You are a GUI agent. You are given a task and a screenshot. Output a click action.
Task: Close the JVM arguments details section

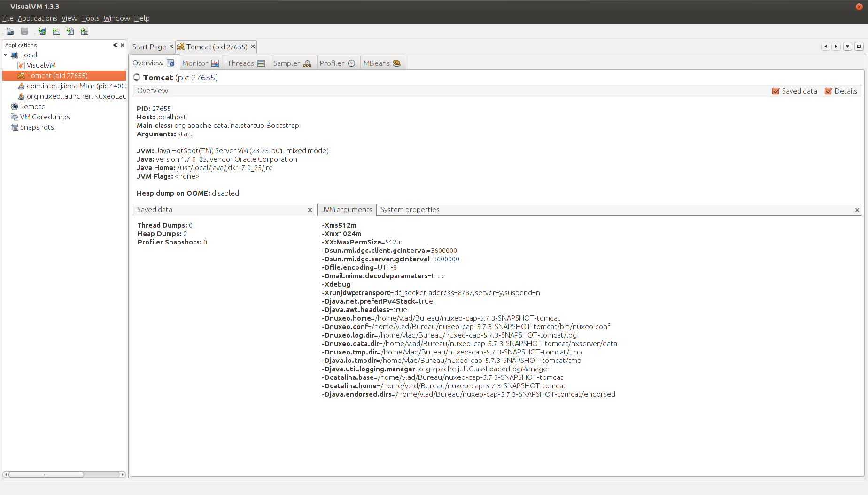click(857, 210)
